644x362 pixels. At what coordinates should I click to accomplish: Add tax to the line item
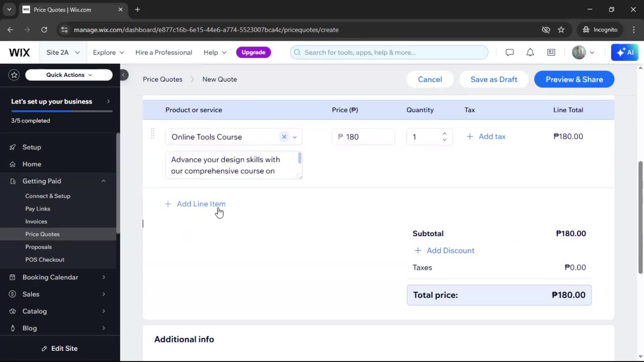(486, 136)
